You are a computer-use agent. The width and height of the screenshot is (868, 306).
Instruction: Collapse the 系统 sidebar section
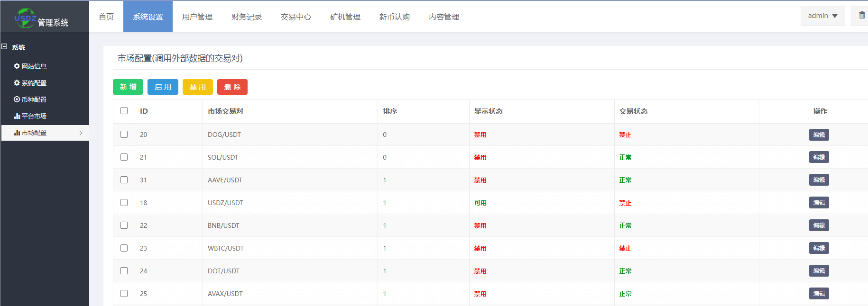pos(5,47)
